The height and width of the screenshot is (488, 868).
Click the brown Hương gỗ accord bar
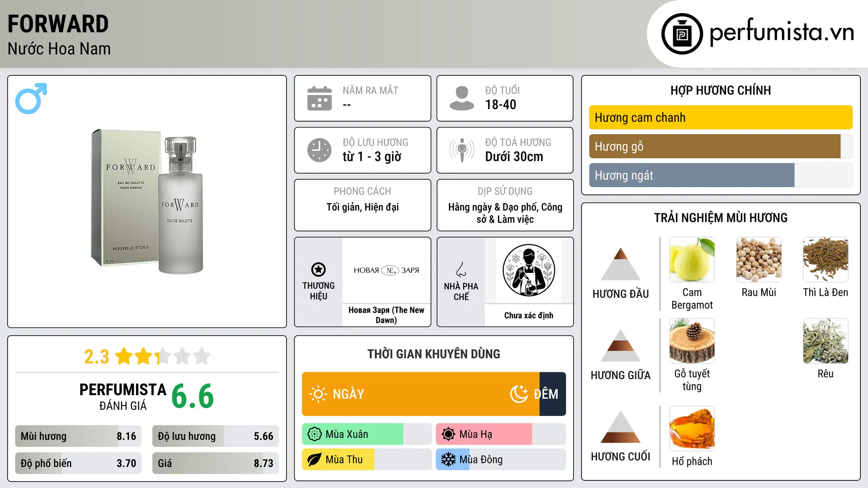tap(715, 146)
